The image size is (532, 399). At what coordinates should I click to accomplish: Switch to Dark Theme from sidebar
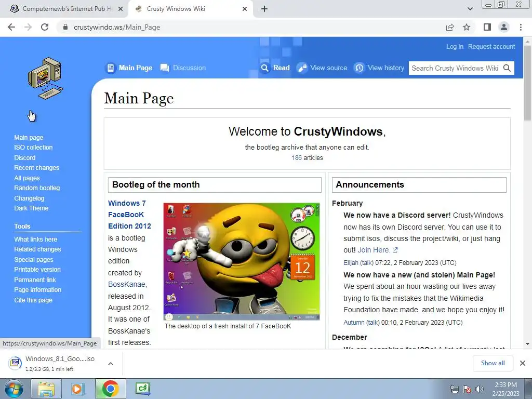click(31, 208)
